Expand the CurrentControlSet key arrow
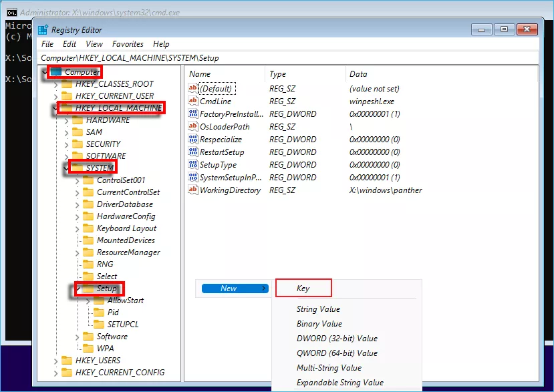The image size is (554, 392). pos(78,193)
